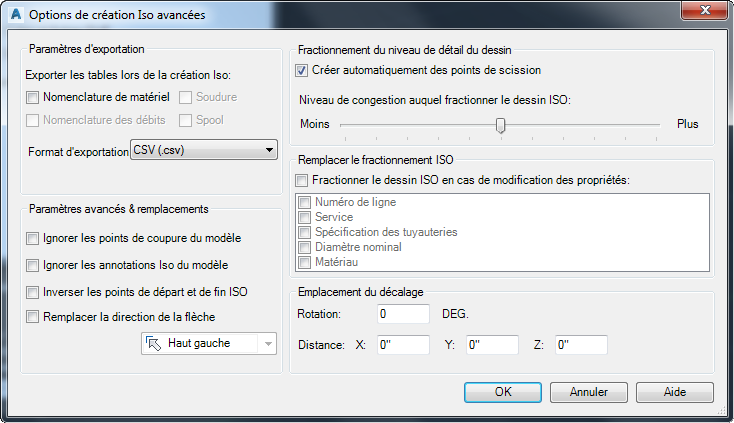734x423 pixels.
Task: Uncheck Créer automatiquement des points de scission
Action: click(301, 71)
